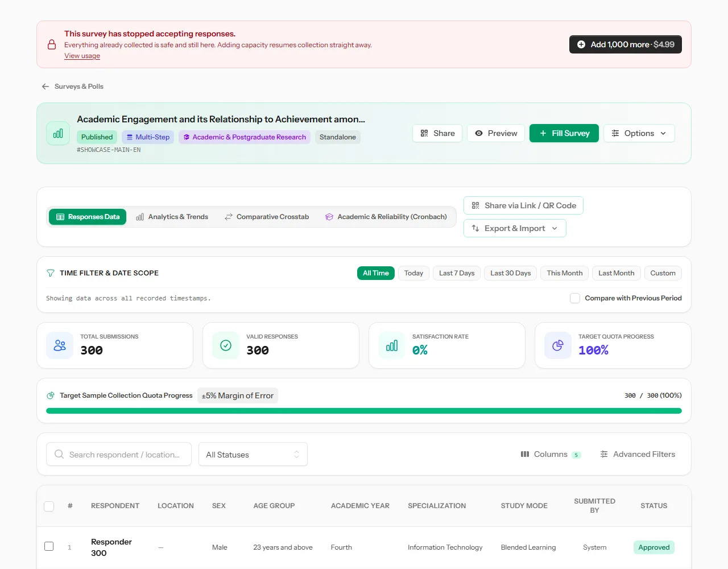Viewport: 728px width, 569px height.
Task: Open the Comparative Crosstab tab
Action: click(267, 217)
